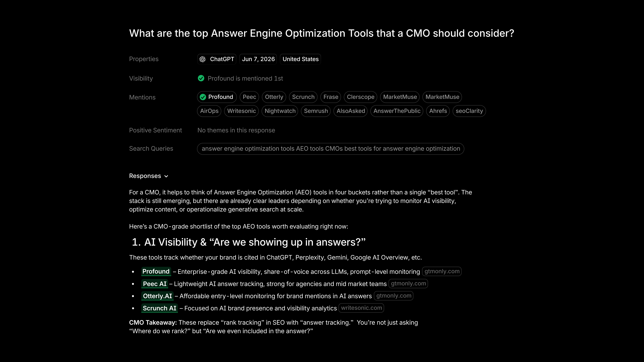Viewport: 644px width, 362px height.
Task: Select the Peec mention chip
Action: click(249, 97)
